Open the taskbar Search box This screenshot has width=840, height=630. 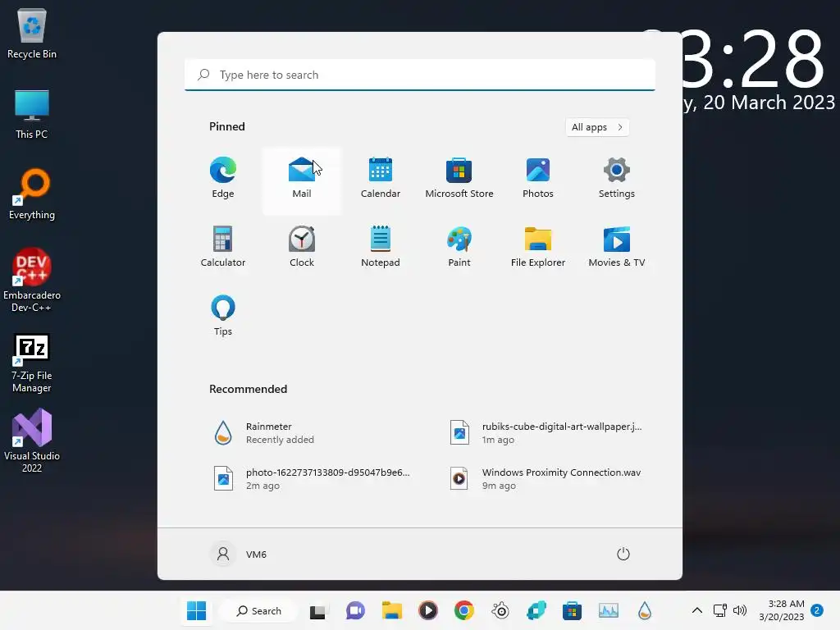coord(258,610)
